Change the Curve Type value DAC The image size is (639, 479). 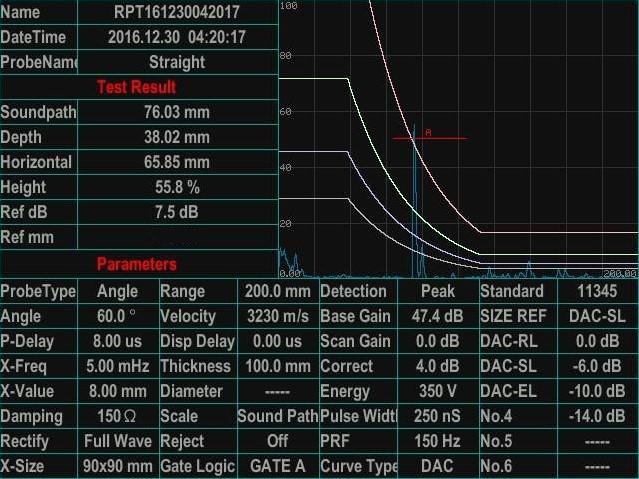click(437, 466)
